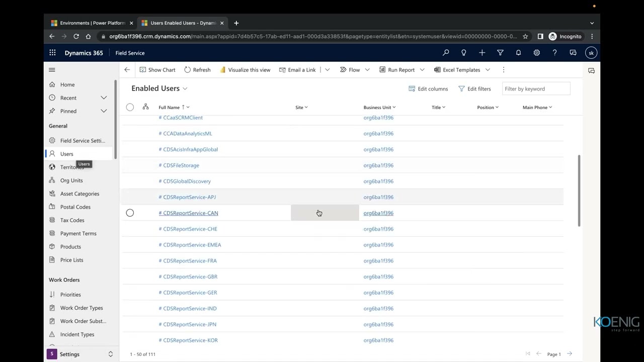Bookmark this page with the star
This screenshot has width=644, height=362.
click(x=525, y=36)
